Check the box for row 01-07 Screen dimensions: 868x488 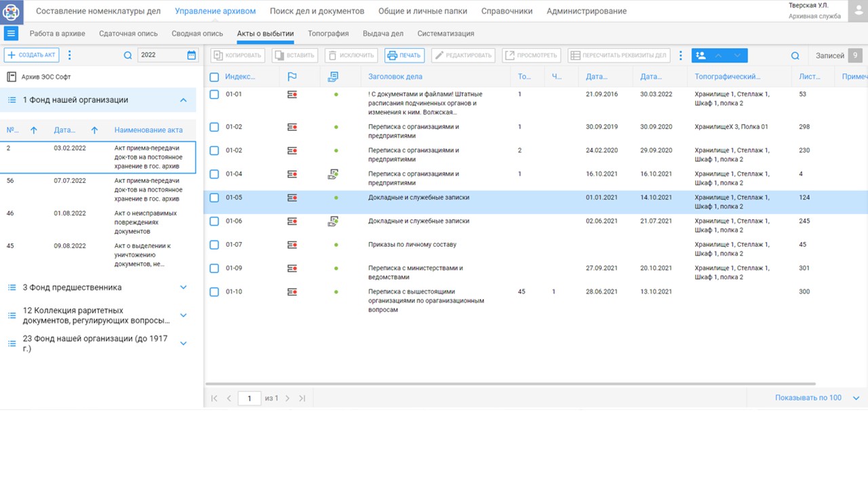tap(214, 245)
